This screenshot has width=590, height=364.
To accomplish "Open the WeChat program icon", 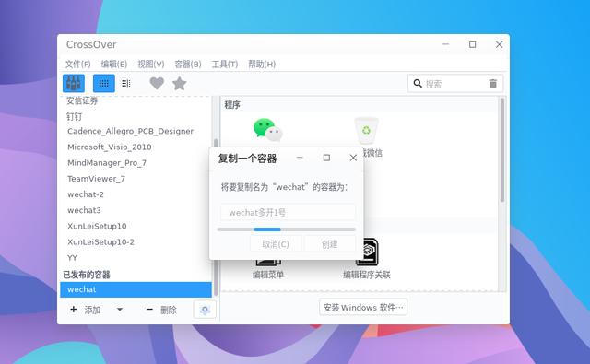I will [x=268, y=130].
